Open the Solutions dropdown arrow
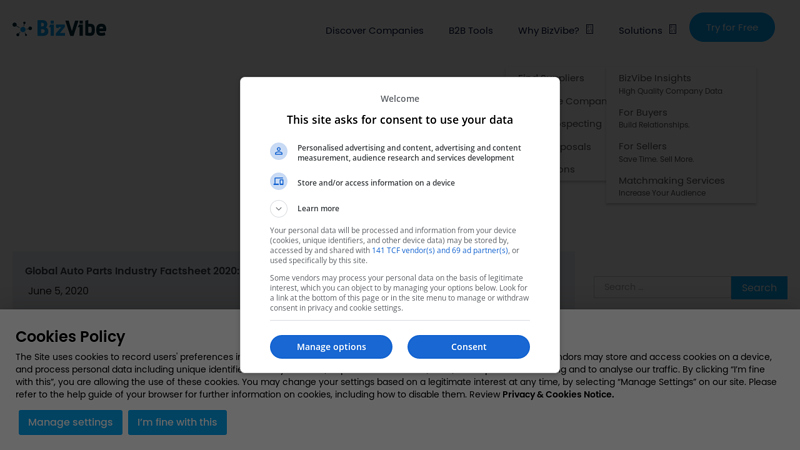 pyautogui.click(x=673, y=29)
